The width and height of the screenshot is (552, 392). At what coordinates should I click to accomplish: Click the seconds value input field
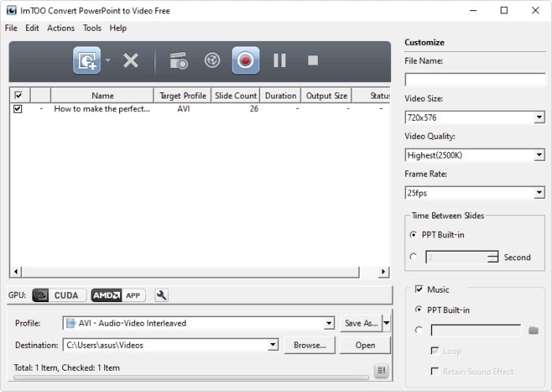coord(457,257)
